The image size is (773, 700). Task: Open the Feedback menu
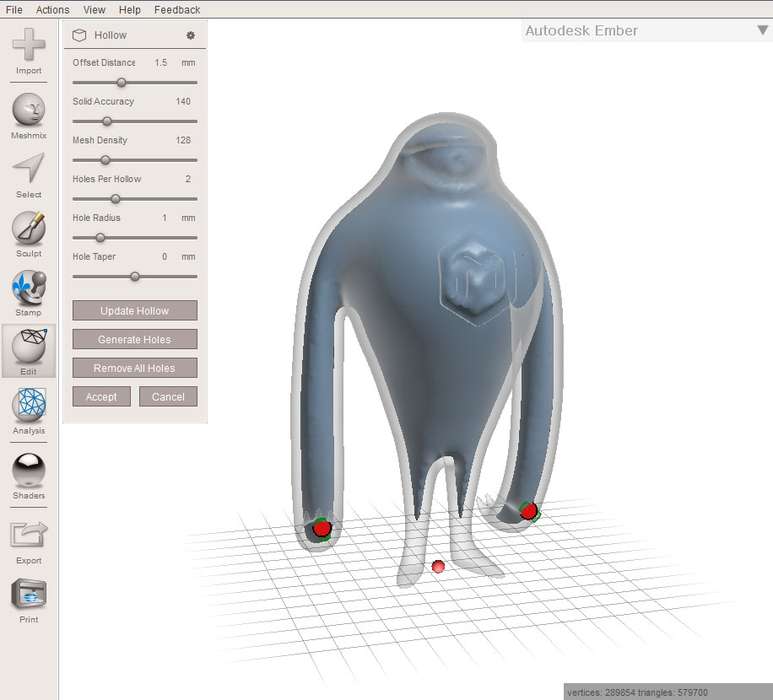(177, 9)
